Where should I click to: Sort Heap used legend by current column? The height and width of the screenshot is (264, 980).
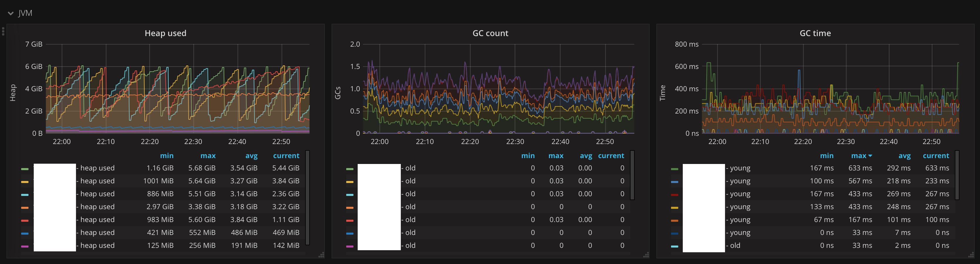tap(286, 155)
